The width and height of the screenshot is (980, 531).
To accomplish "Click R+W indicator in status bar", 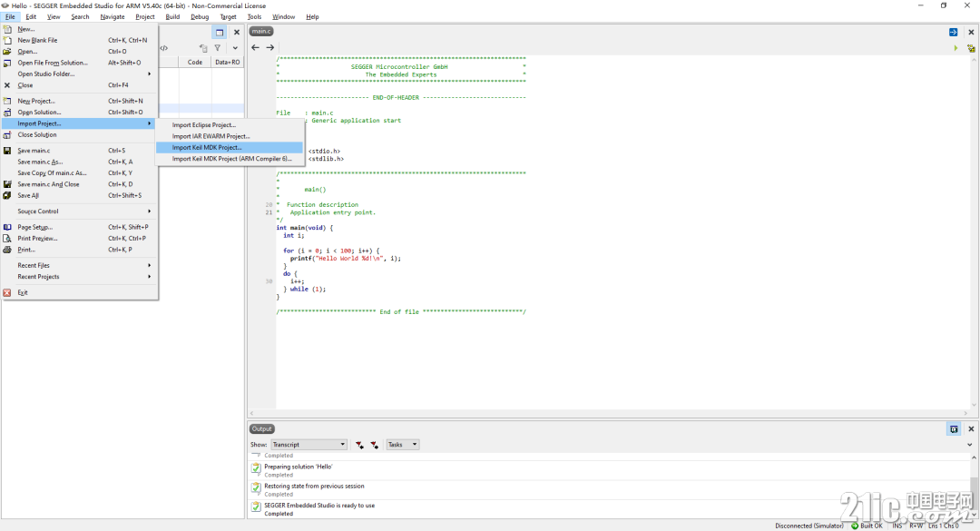I will pyautogui.click(x=916, y=526).
